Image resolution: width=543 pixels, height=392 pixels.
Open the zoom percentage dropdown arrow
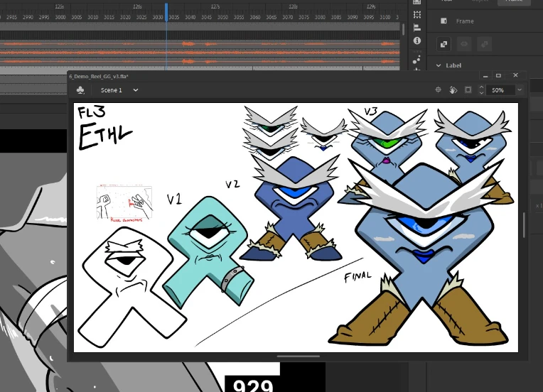click(520, 90)
